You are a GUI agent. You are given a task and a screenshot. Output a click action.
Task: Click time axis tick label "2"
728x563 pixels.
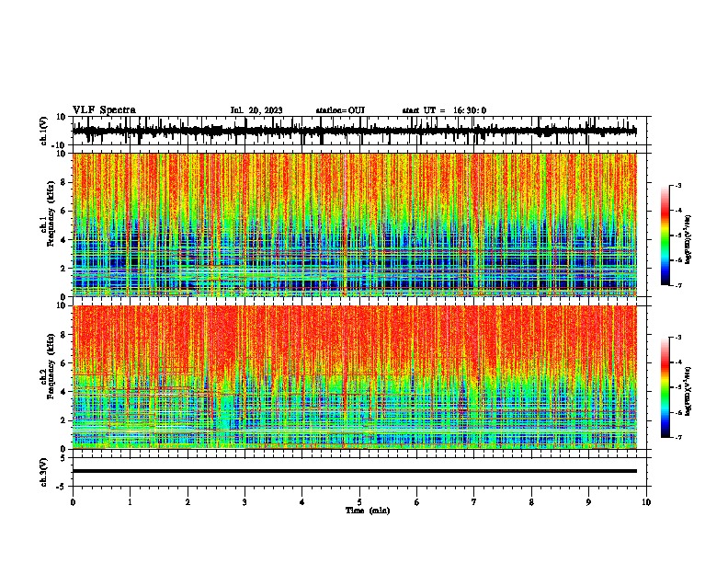click(188, 502)
